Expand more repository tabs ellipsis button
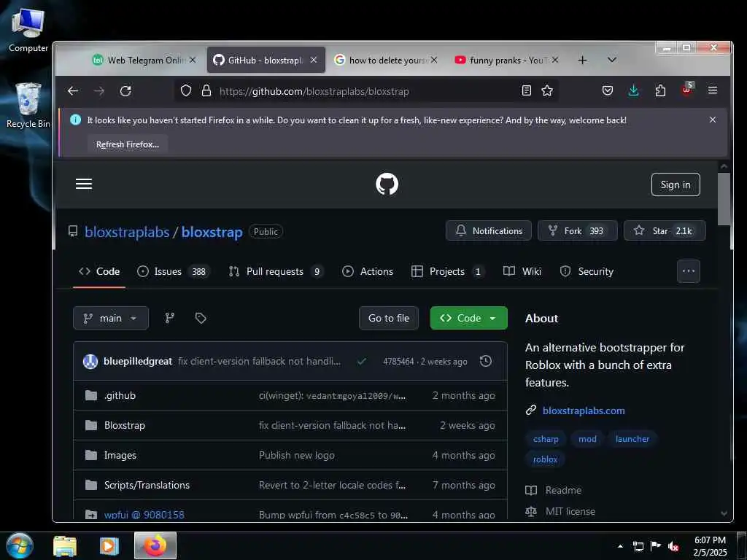 [x=689, y=271]
